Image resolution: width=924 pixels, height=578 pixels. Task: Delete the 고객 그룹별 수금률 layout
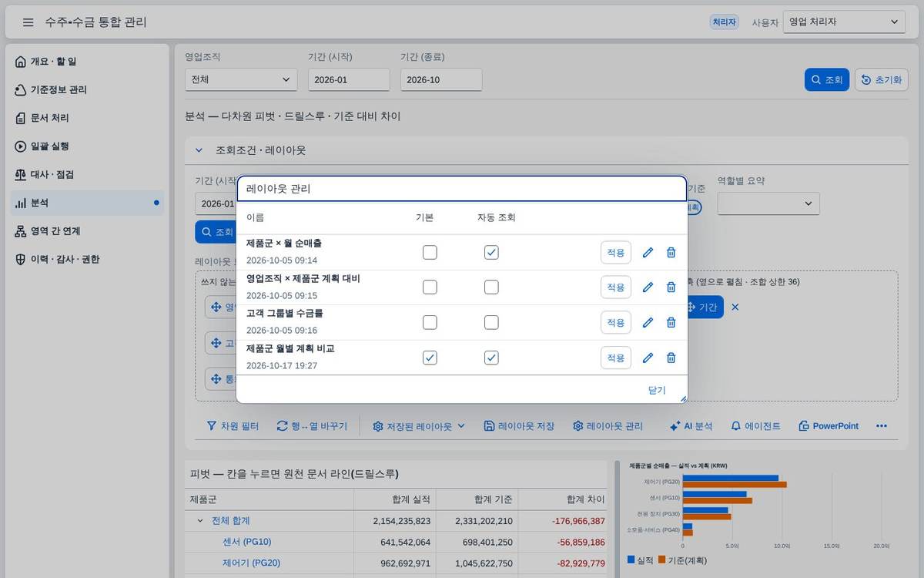tap(671, 322)
